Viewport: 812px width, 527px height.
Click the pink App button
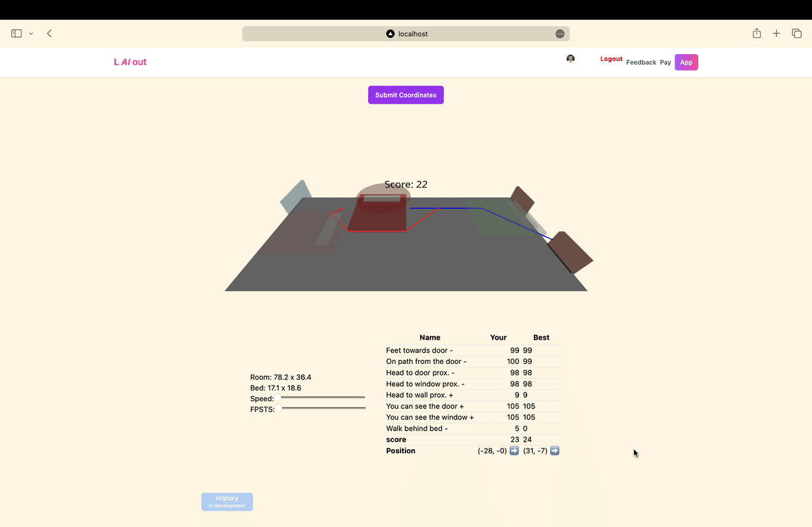click(686, 62)
